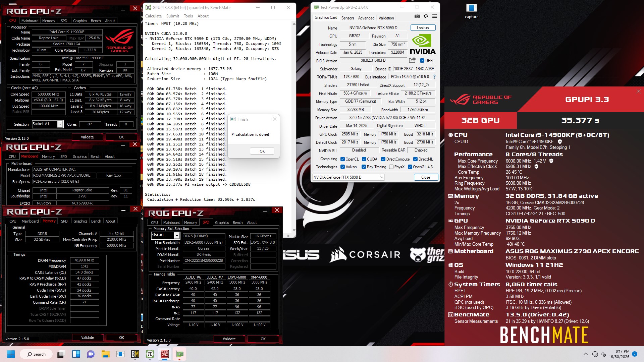Click the DRAM Frequency value 4199.0 MHz
The width and height of the screenshot is (644, 362).
[x=84, y=260]
